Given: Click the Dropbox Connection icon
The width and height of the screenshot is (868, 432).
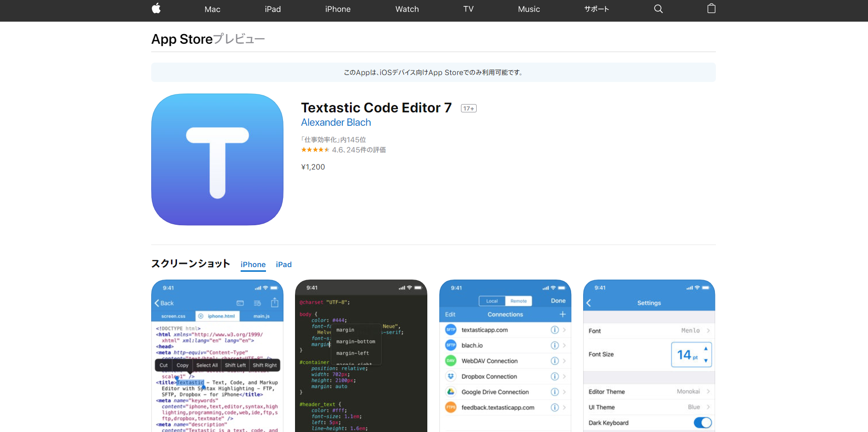Looking at the screenshot, I should tap(450, 376).
